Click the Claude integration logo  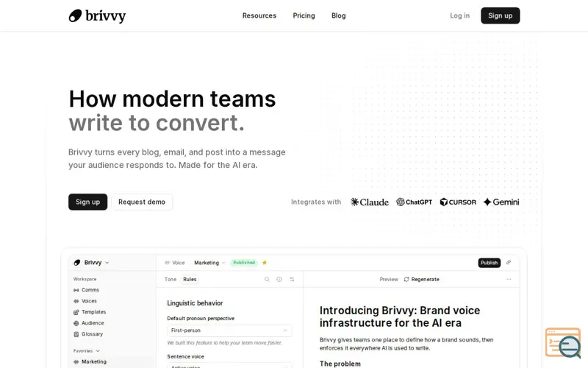pyautogui.click(x=370, y=202)
